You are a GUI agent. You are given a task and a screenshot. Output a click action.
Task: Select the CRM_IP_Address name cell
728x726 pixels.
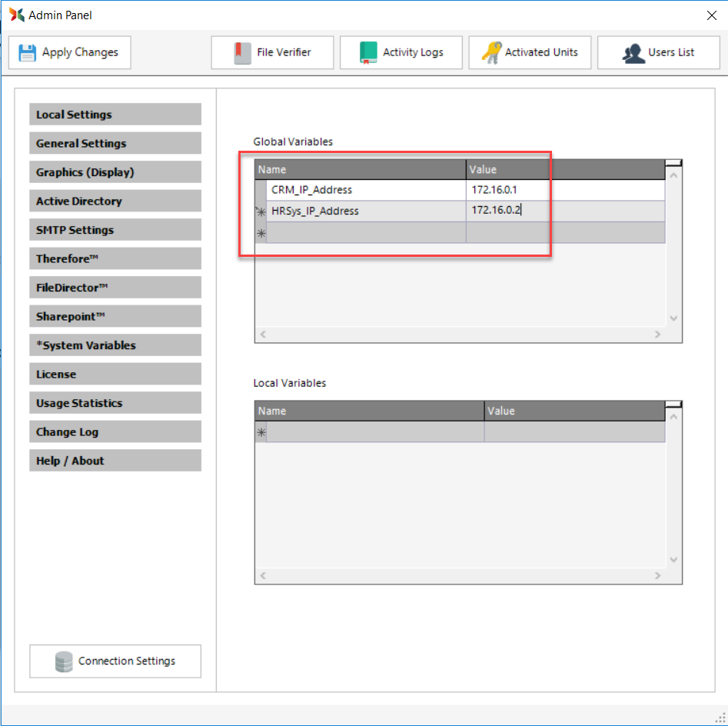tap(366, 190)
